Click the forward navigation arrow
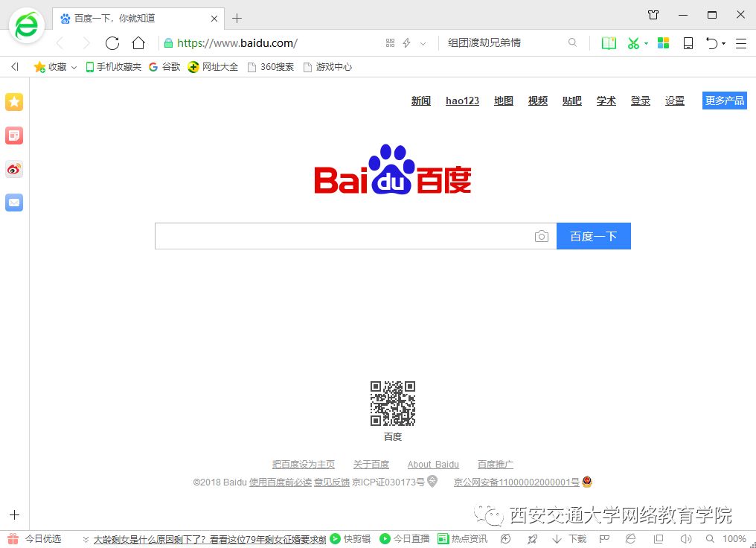Screen dimensions: 756x548 click(86, 43)
